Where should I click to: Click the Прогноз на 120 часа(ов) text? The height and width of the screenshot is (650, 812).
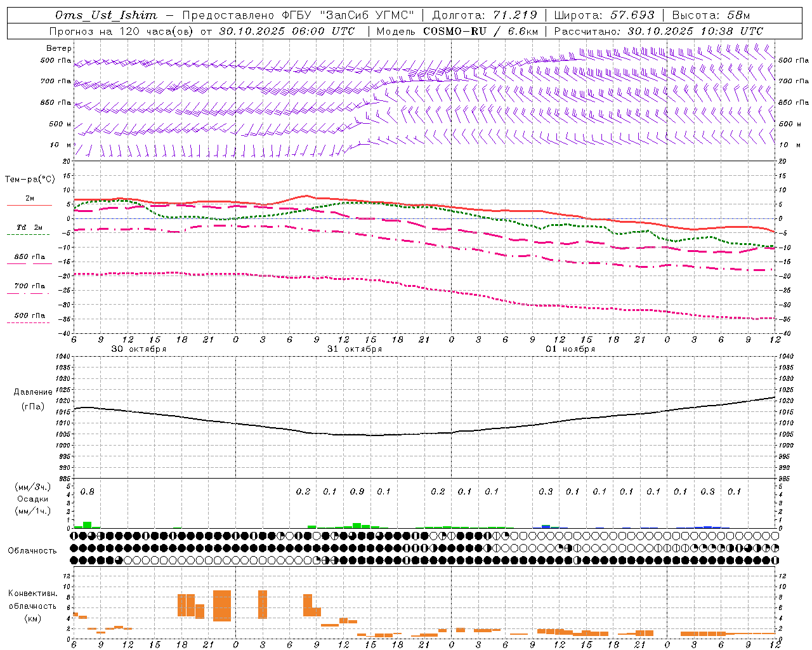click(122, 31)
